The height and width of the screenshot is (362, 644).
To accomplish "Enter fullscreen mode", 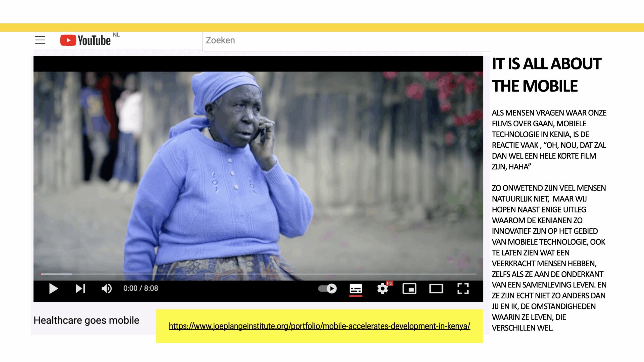I will pyautogui.click(x=463, y=288).
